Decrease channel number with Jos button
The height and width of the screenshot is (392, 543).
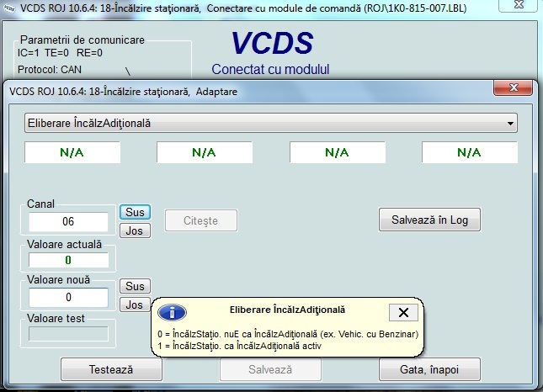pyautogui.click(x=135, y=230)
